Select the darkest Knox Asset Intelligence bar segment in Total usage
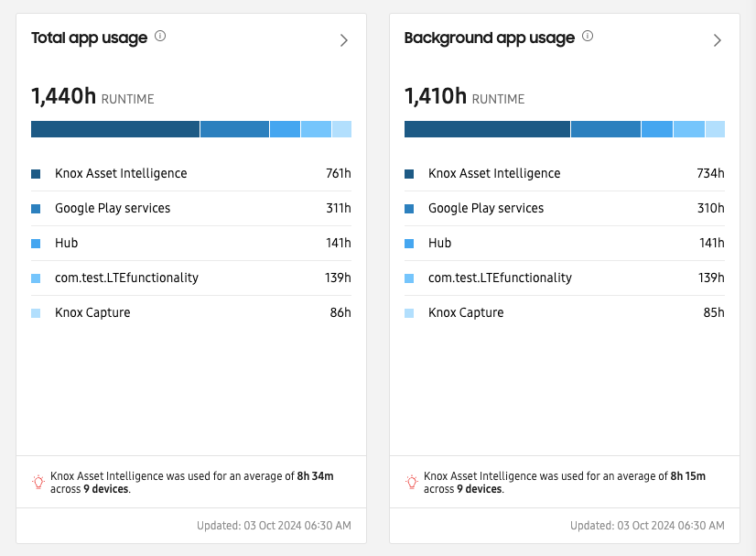 [114, 129]
